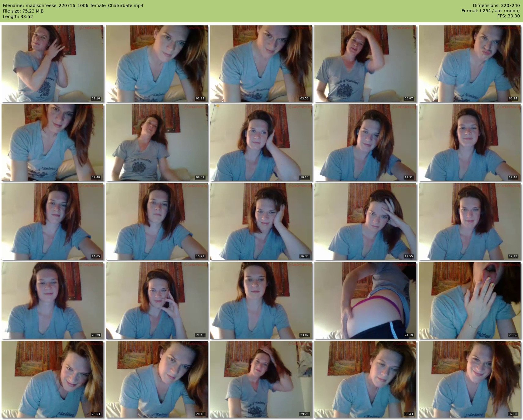Viewport: 523px width, 420px height.
Task: Select the final frame at 32:00
Action: tap(470, 379)
